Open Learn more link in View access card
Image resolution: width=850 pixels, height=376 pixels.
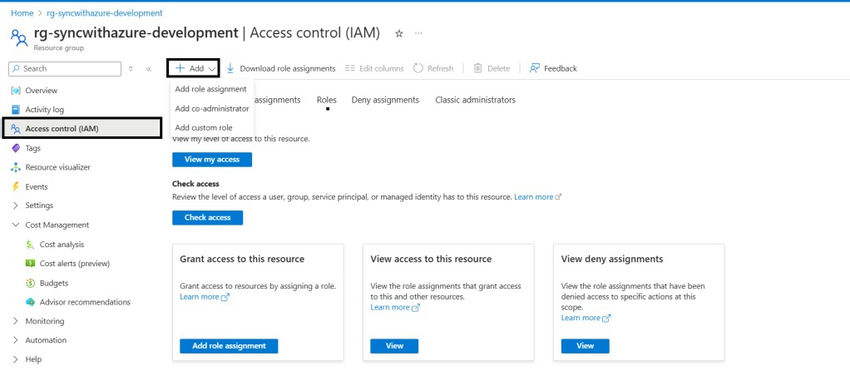[x=395, y=307]
